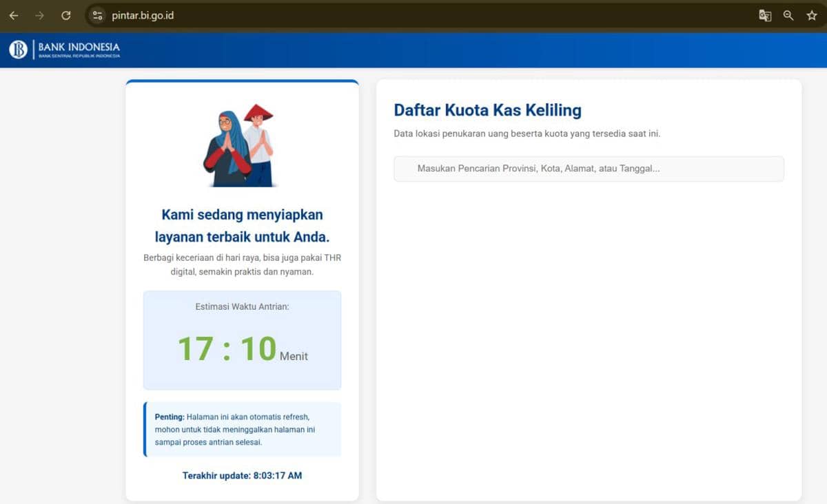Click the Penting auto-refresh notice box

[242, 428]
